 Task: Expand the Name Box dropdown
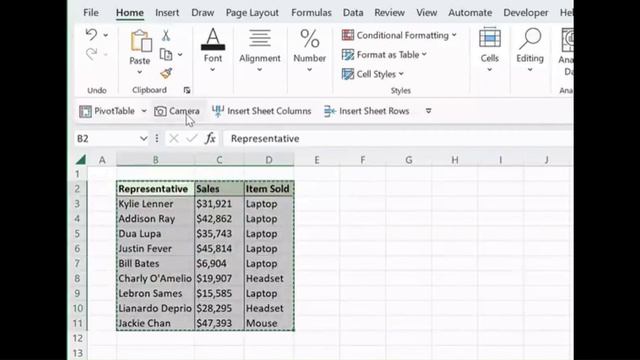[143, 139]
